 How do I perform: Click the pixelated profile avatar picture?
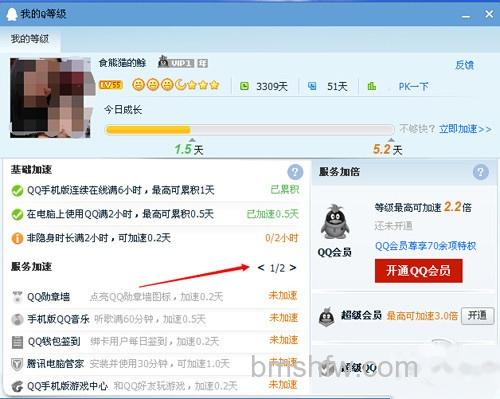(51, 98)
